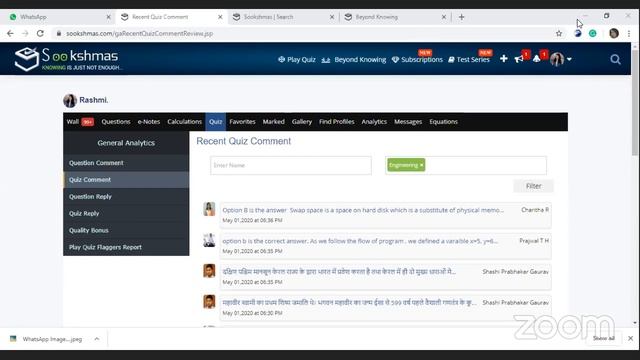Open the Calculations tab
Image resolution: width=640 pixels, height=360 pixels.
coord(184,122)
